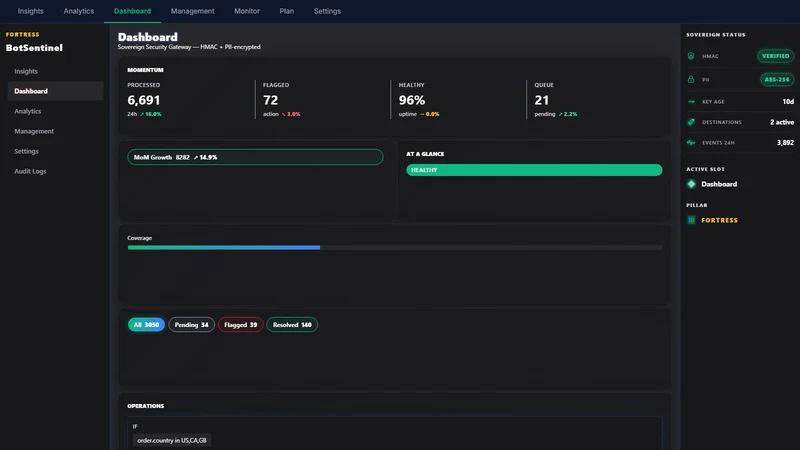Filter by Flagged 39 pill
800x450 pixels.
click(241, 325)
